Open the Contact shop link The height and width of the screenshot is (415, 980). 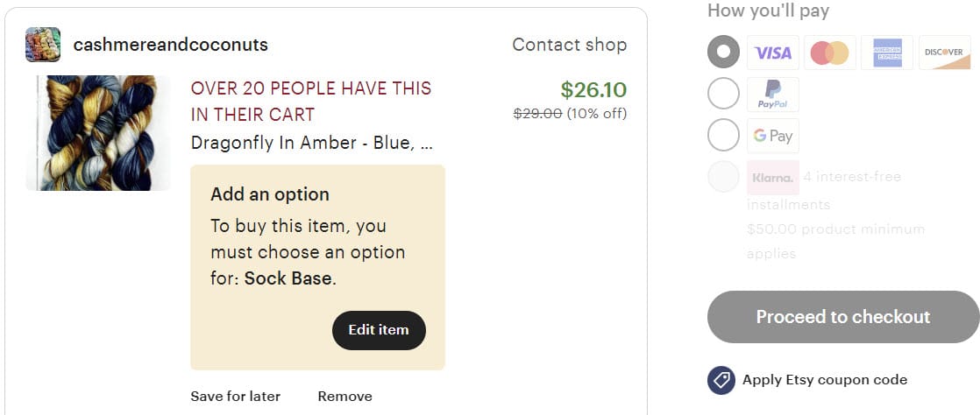click(569, 45)
